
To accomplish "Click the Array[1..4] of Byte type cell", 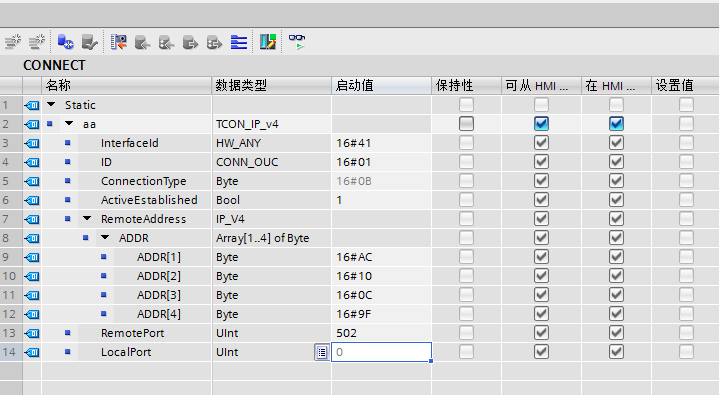I will [271, 238].
